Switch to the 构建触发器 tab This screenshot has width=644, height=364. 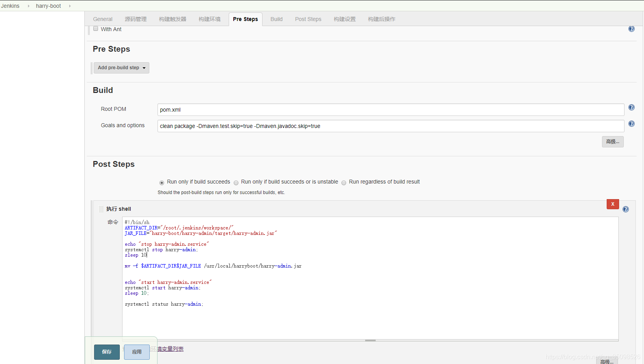click(x=173, y=19)
